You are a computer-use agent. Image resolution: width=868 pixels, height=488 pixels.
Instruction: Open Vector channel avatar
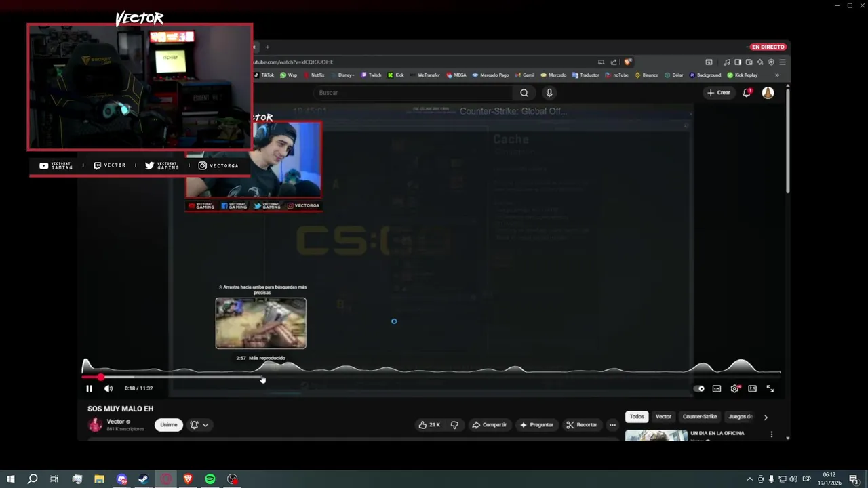pos(96,425)
